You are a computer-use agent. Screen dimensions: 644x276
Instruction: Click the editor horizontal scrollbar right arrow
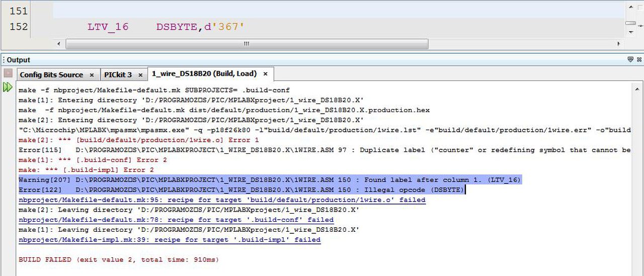coord(618,44)
